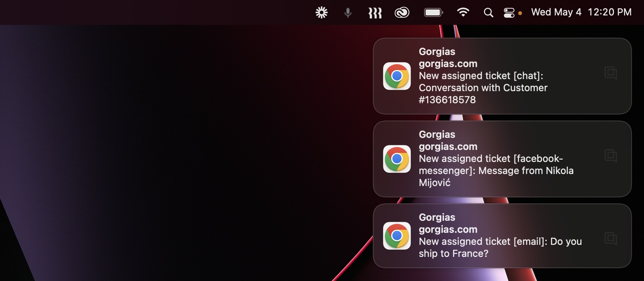
Task: Click Chrome icon on facebook-messenger notification
Action: 397,159
